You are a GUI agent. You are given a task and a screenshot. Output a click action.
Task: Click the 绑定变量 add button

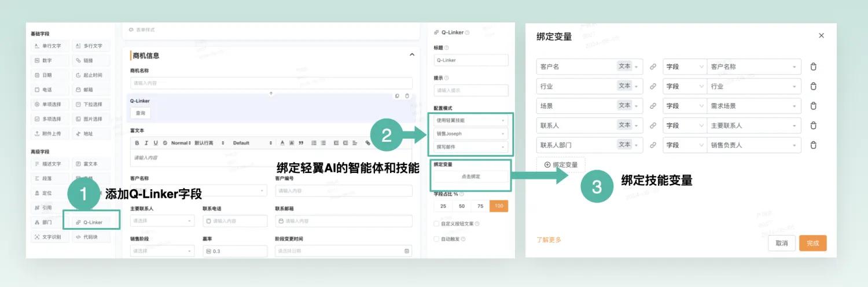561,165
